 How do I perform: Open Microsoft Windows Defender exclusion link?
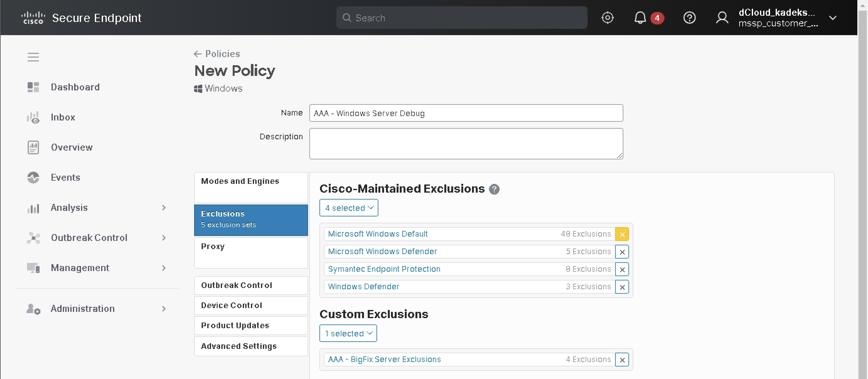[x=382, y=251]
